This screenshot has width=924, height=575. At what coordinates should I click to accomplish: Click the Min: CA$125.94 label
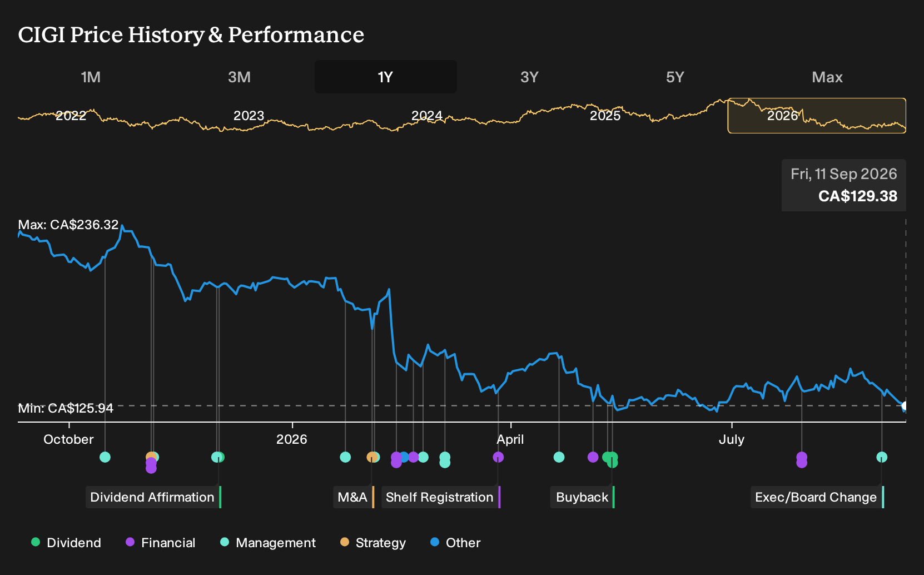point(66,408)
